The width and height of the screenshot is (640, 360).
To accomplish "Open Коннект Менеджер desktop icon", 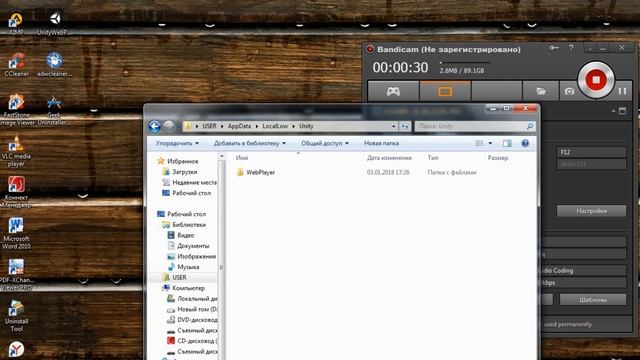I will click(16, 192).
